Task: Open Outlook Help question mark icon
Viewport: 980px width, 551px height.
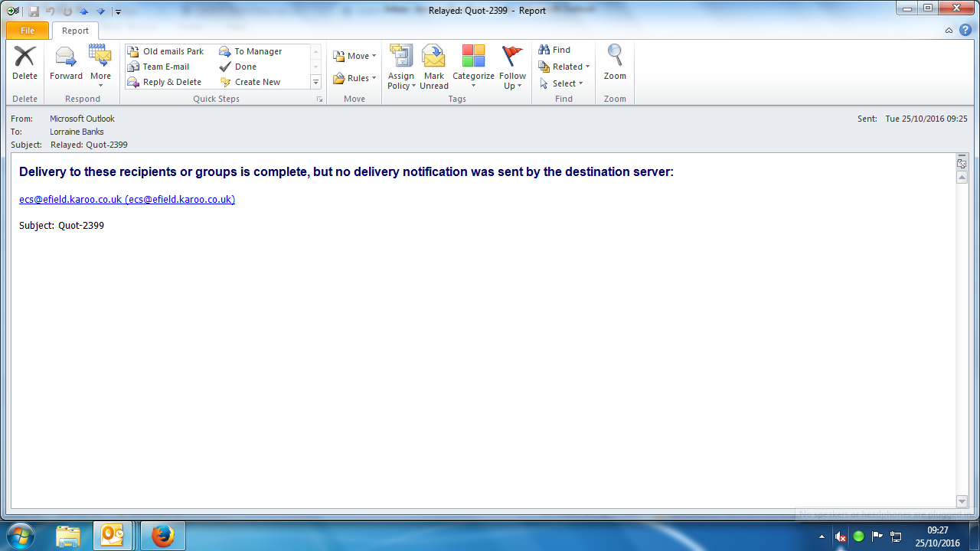Action: [x=965, y=31]
